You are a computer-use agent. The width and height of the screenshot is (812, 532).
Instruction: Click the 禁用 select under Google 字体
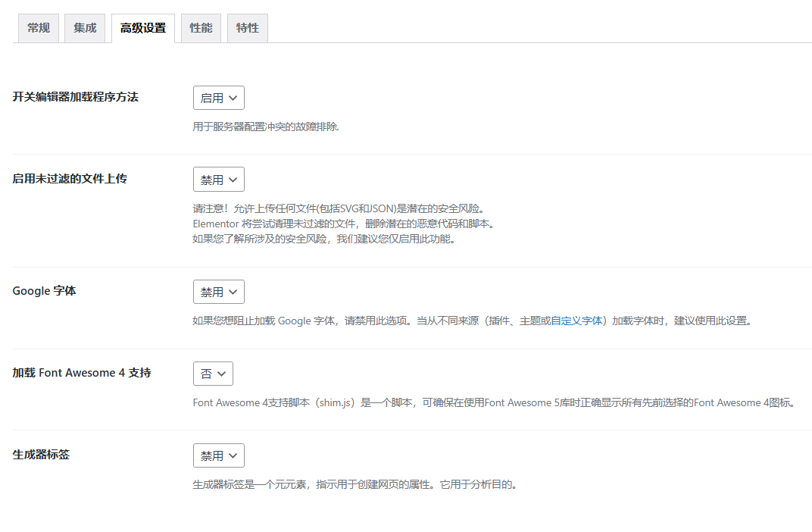click(x=218, y=291)
